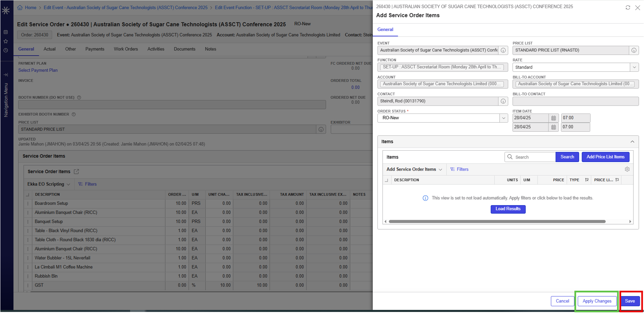The width and height of the screenshot is (644, 313).
Task: Open info icon for Event field
Action: 503,50
